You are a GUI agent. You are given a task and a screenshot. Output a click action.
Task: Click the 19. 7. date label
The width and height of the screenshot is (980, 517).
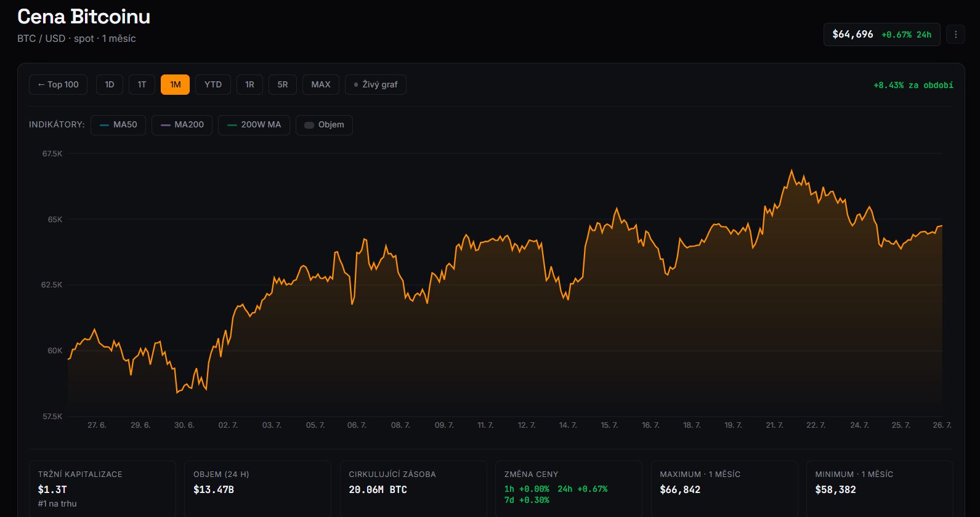coord(733,425)
